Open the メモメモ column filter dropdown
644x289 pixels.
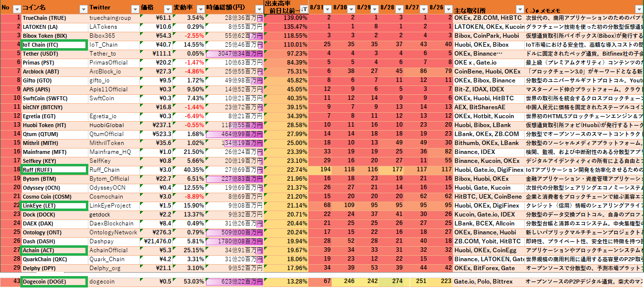click(639, 9)
